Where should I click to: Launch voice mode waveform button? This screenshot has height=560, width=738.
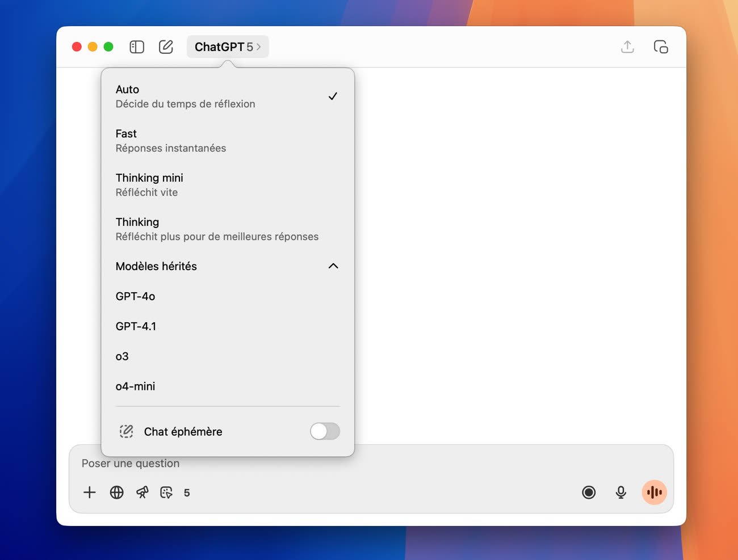point(655,492)
